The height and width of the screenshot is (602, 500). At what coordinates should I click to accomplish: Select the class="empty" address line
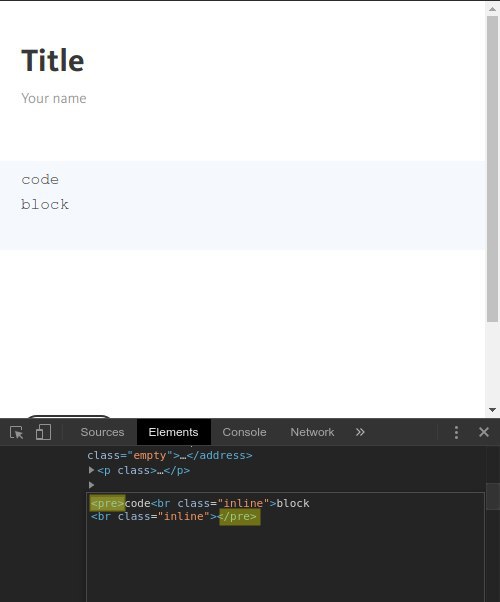pyautogui.click(x=170, y=455)
